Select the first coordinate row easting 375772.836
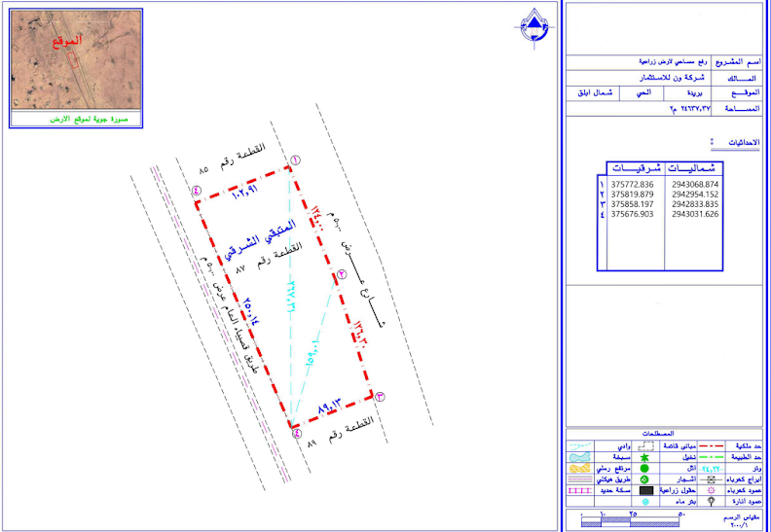This screenshot has height=532, width=771. (633, 185)
